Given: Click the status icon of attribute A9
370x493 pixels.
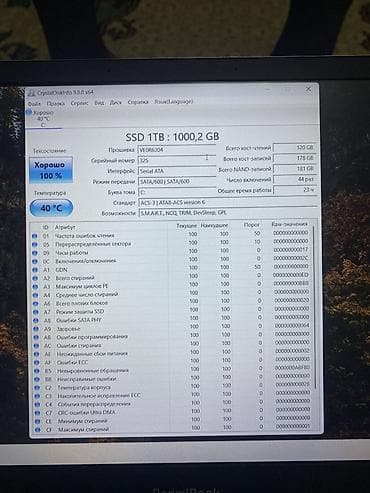Looking at the screenshot, I should [x=36, y=329].
